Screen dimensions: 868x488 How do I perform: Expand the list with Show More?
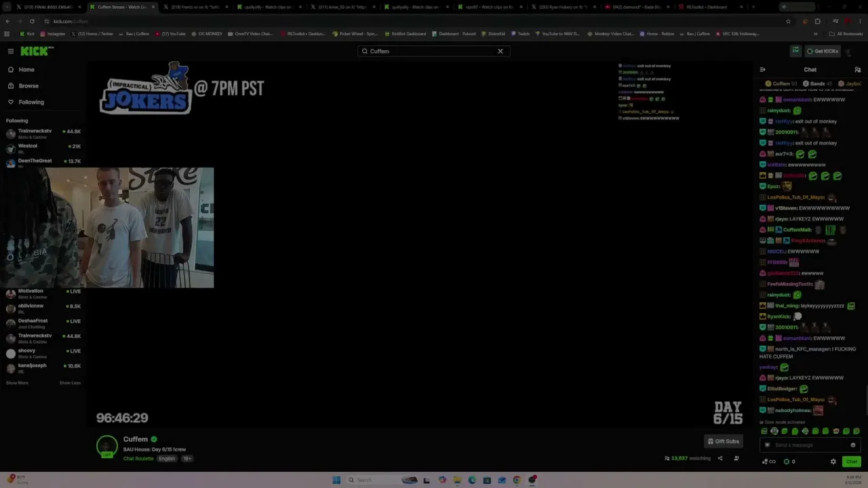point(17,383)
